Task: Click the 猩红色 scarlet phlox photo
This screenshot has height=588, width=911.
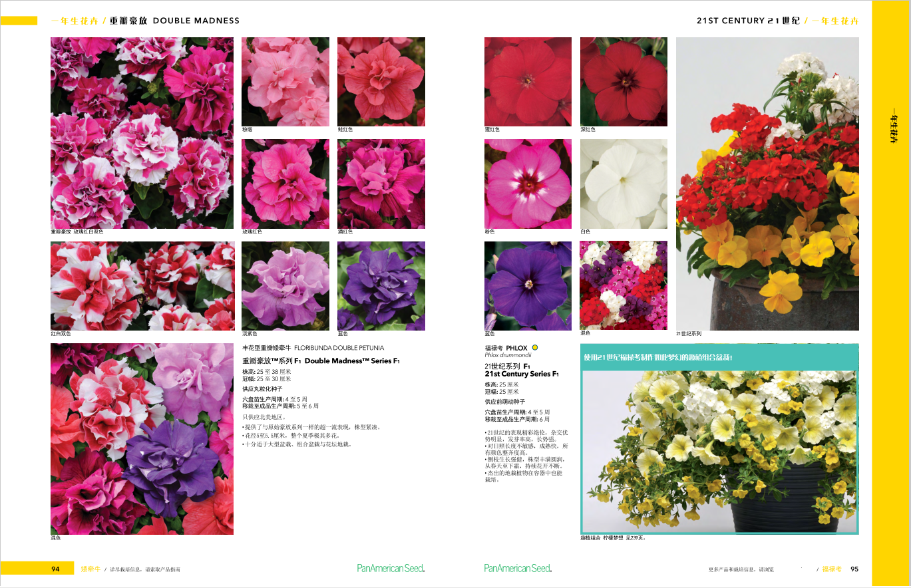Action: tap(528, 82)
